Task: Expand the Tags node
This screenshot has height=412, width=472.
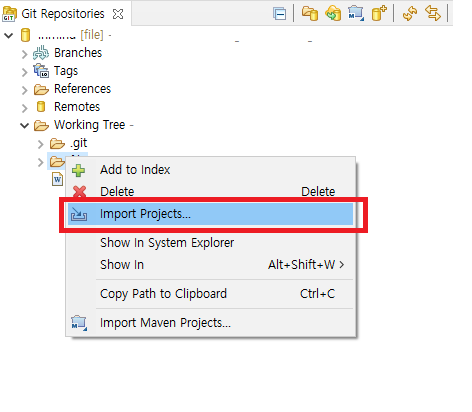Action: pos(24,72)
